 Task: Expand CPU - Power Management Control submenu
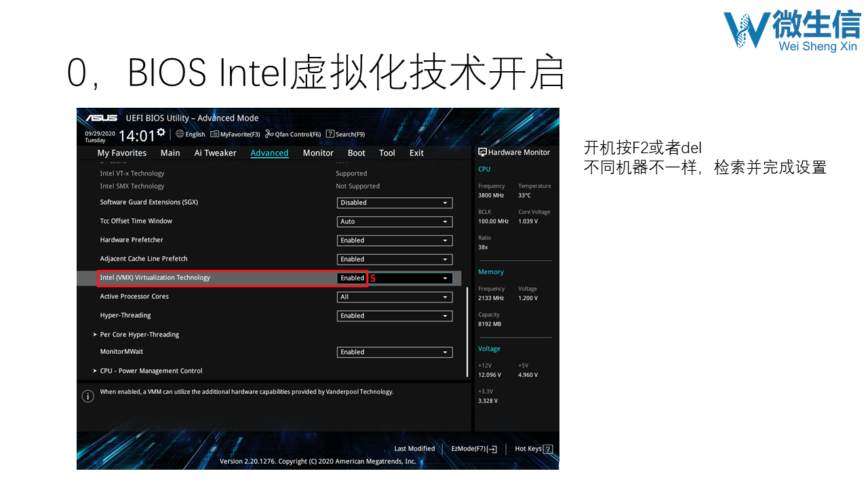coord(147,371)
